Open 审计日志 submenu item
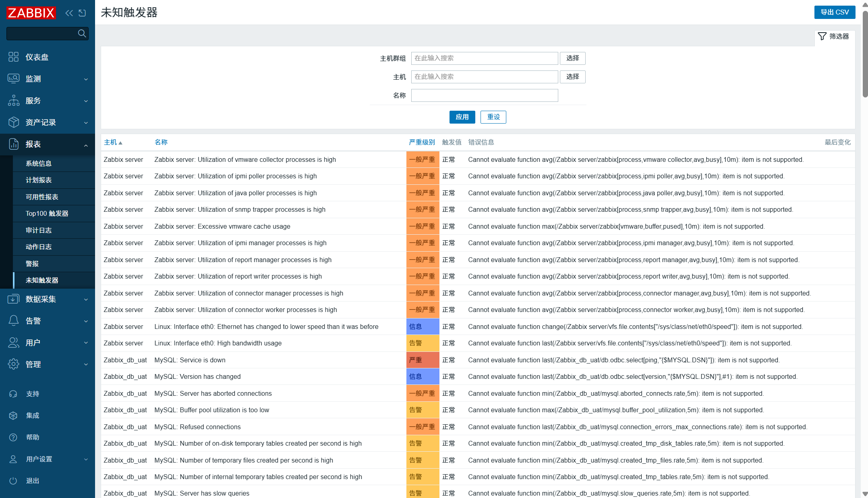Image resolution: width=868 pixels, height=498 pixels. point(54,230)
